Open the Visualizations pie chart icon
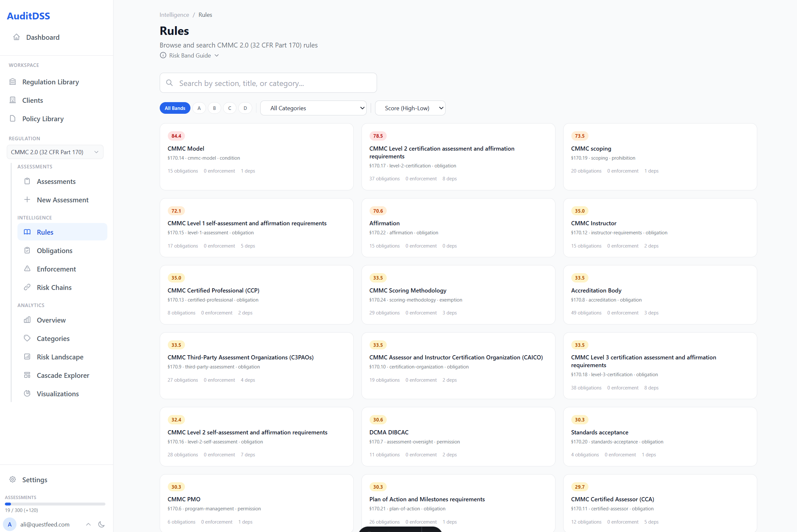The image size is (797, 532). tap(27, 394)
